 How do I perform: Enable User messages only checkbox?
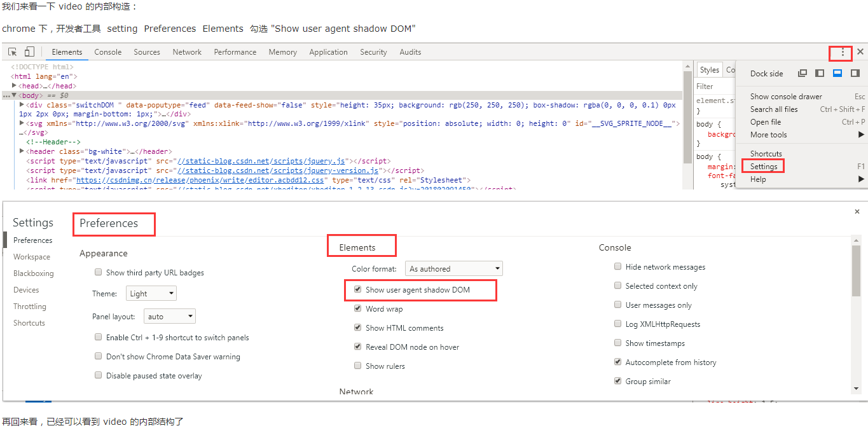click(x=617, y=305)
